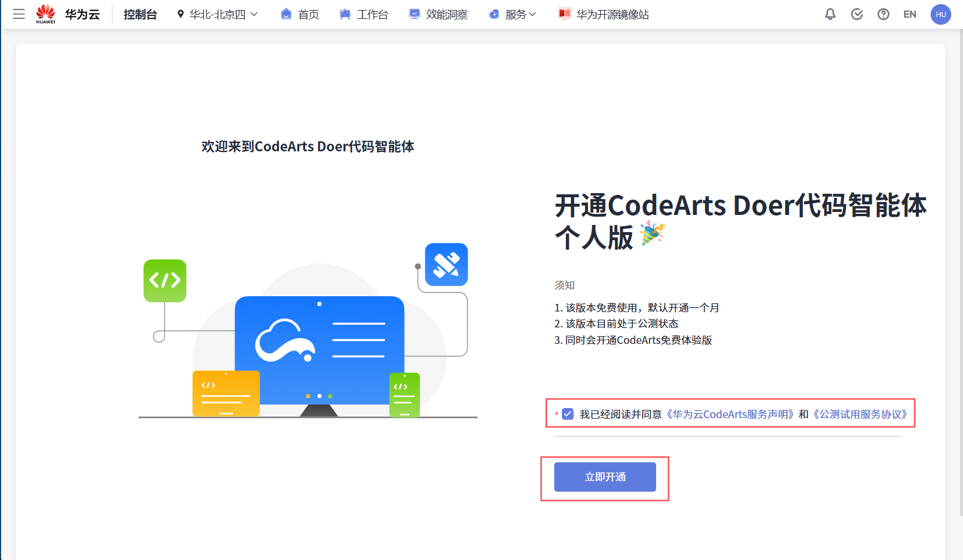Open the notifications bell icon
This screenshot has height=560, width=963.
830,14
